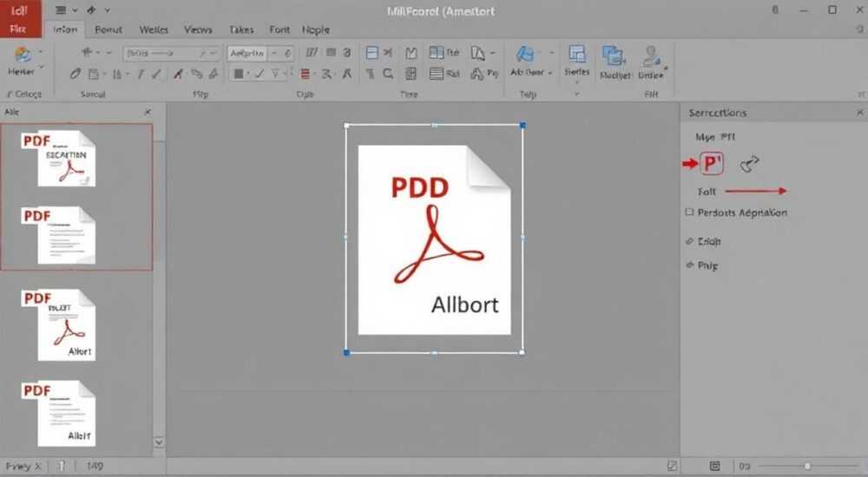Click the curved arrow icon beside the P icon
The height and width of the screenshot is (477, 868).
tap(750, 164)
